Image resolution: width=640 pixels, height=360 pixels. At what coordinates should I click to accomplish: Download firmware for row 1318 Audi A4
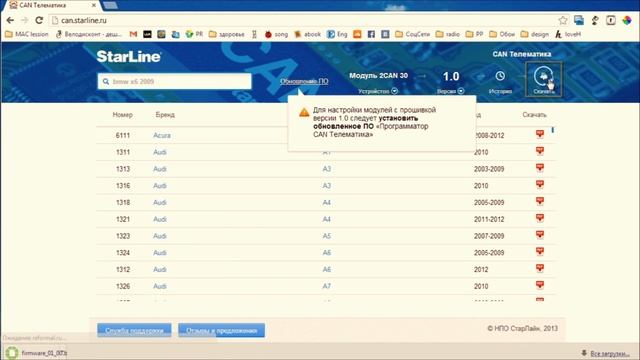coord(540,201)
